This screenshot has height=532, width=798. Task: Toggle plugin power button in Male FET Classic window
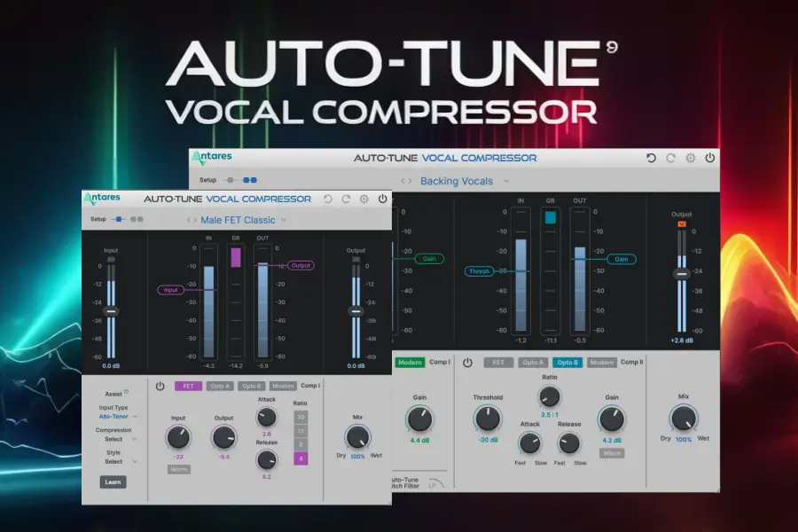coord(382,199)
